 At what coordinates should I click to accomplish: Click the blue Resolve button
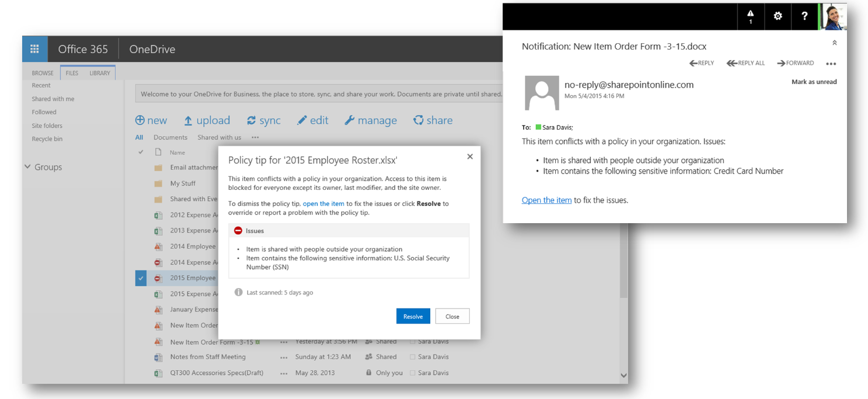click(x=413, y=316)
